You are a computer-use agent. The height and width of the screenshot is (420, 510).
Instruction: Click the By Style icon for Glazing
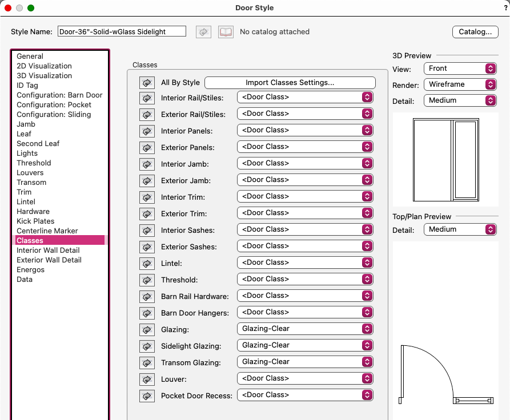point(147,329)
